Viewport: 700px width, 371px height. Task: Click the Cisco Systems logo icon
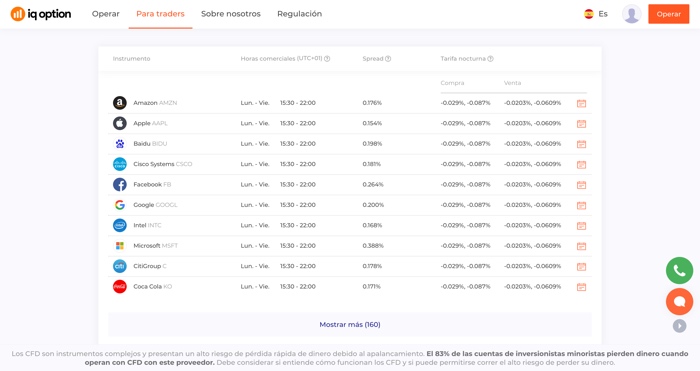[x=120, y=164]
